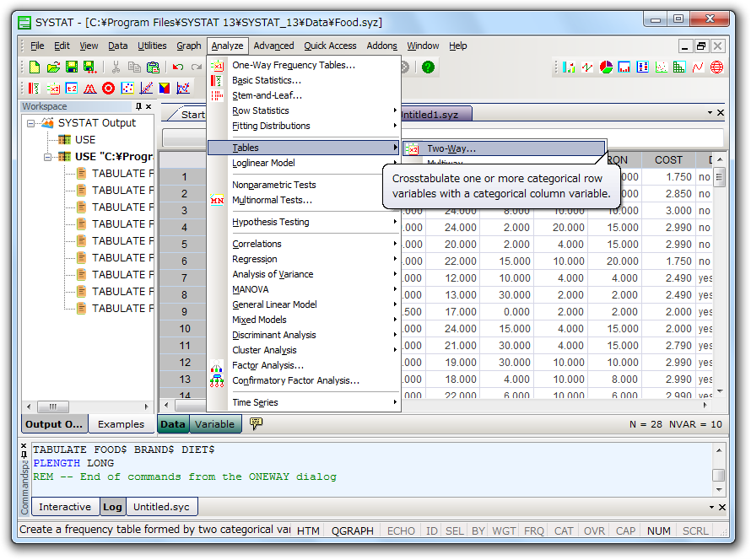Click the Workspace horizontal scrollbar thumb
Viewport: 751px width, 560px height.
[53, 407]
